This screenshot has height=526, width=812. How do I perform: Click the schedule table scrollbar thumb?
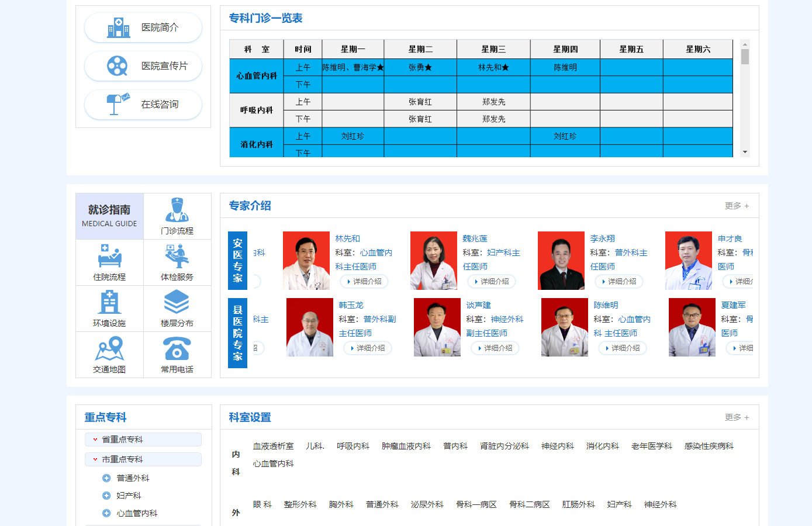[x=745, y=57]
